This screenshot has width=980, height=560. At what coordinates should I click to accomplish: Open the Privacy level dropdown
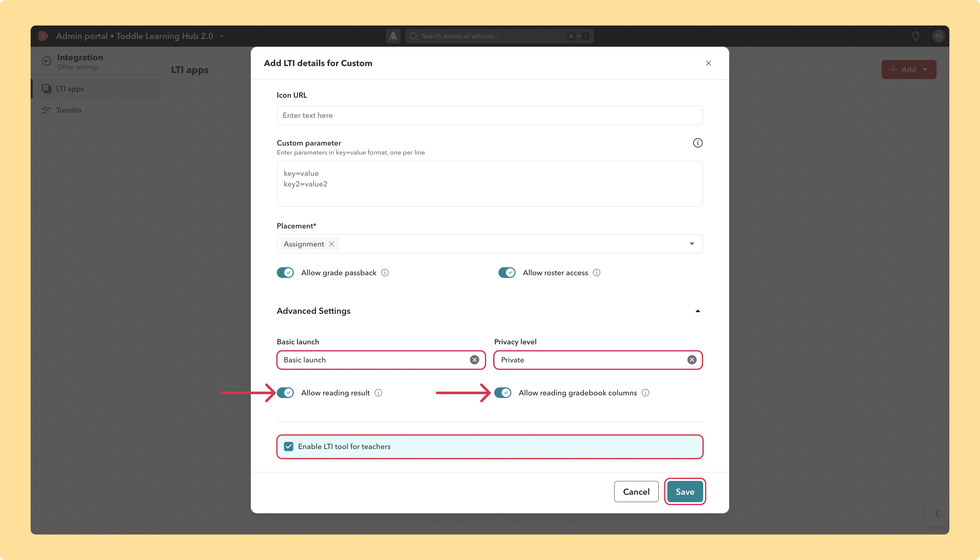[598, 360]
